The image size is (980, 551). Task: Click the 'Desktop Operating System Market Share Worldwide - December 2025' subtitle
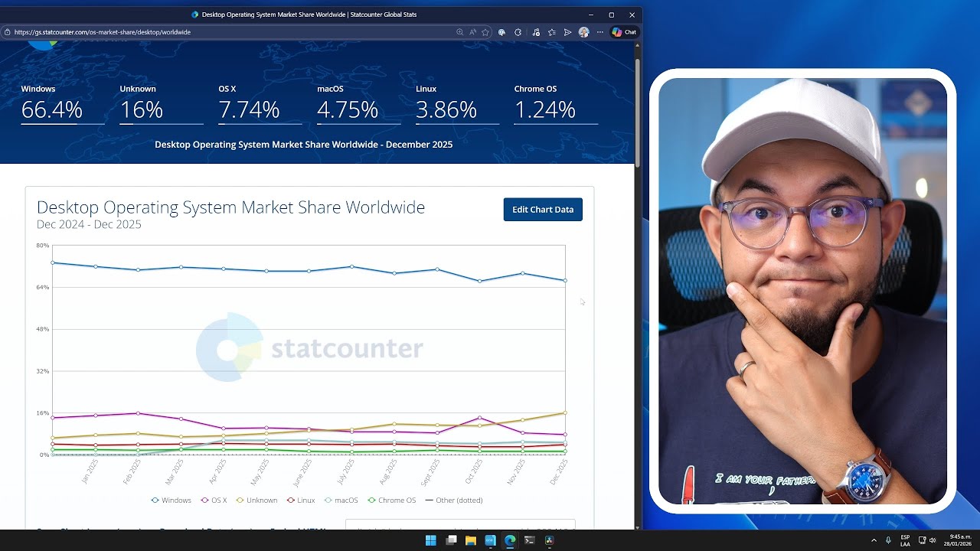pyautogui.click(x=303, y=145)
